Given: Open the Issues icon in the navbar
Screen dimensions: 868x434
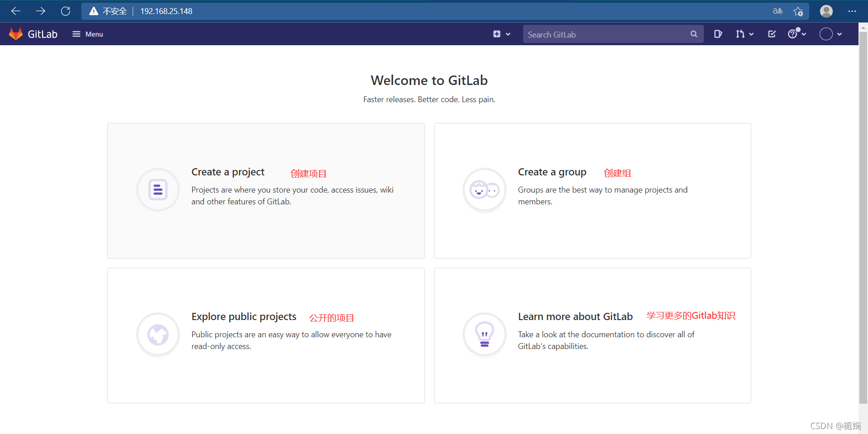Looking at the screenshot, I should point(718,34).
